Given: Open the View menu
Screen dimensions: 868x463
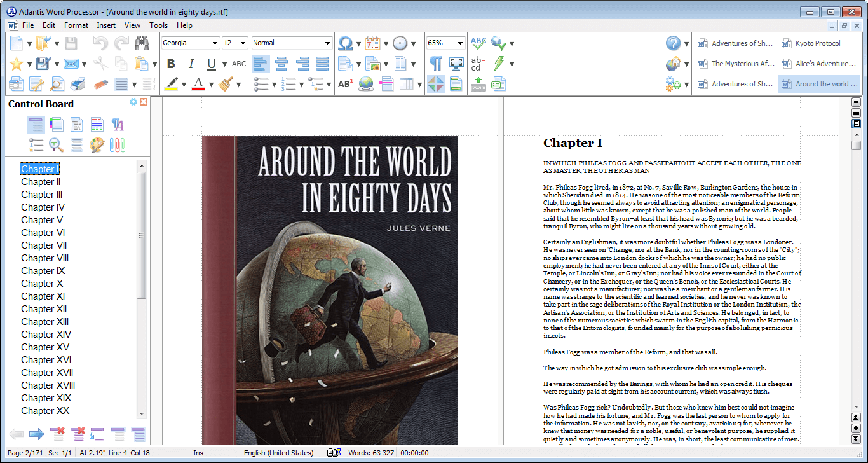Looking at the screenshot, I should (x=132, y=25).
